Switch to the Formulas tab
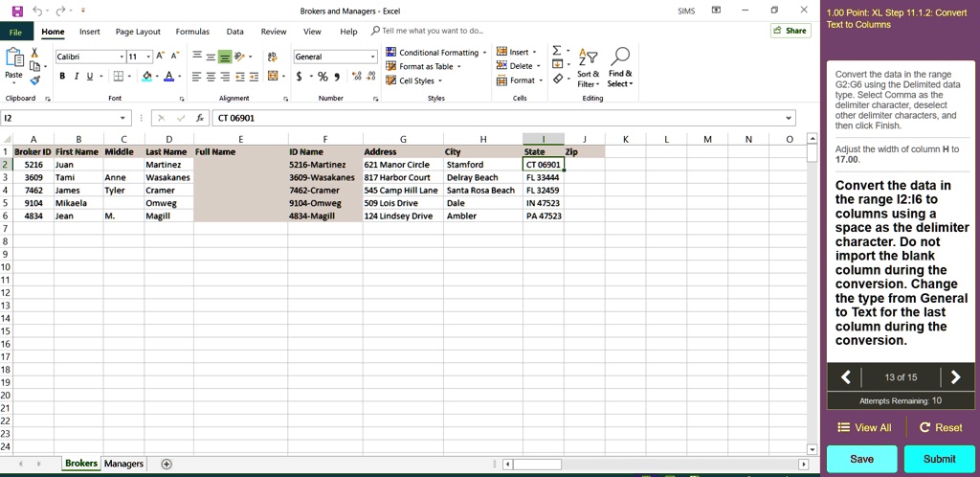The width and height of the screenshot is (980, 477). (x=192, y=32)
